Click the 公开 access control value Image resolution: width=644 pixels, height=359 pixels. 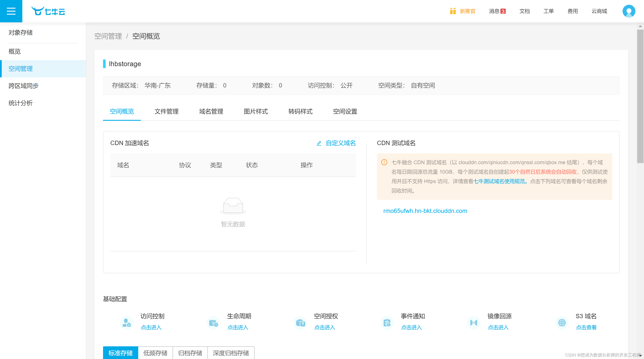[x=346, y=86]
